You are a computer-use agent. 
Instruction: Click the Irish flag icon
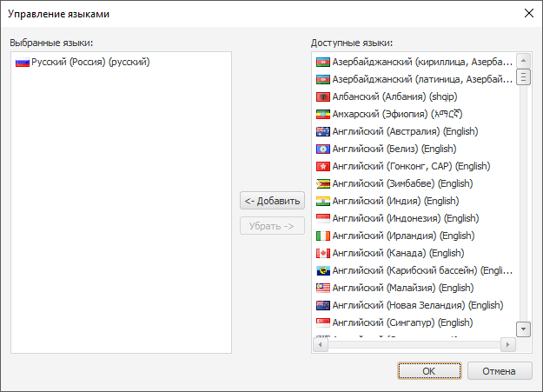323,236
